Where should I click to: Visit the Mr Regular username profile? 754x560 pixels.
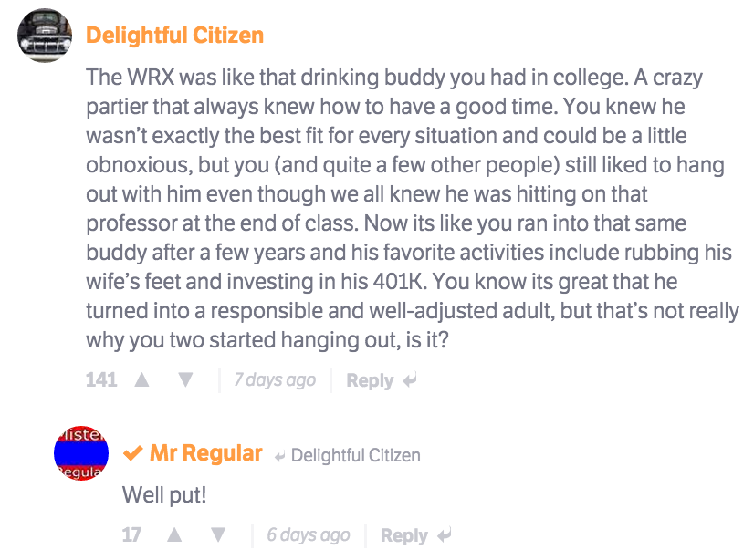point(206,453)
